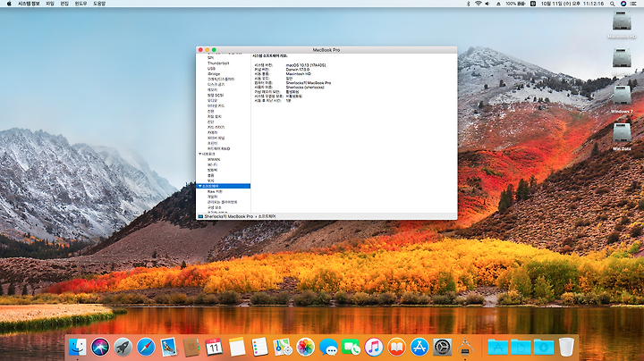Open Documents folder stack in Dock
The height and width of the screenshot is (361, 644).
point(521,348)
